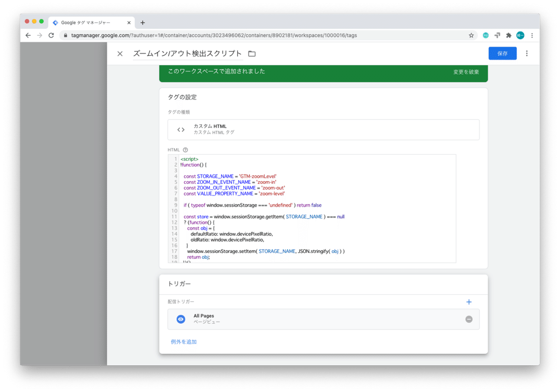Viewport: 560px width, 392px height.
Task: Open the Chrome extensions puzzle icon
Action: coord(509,35)
